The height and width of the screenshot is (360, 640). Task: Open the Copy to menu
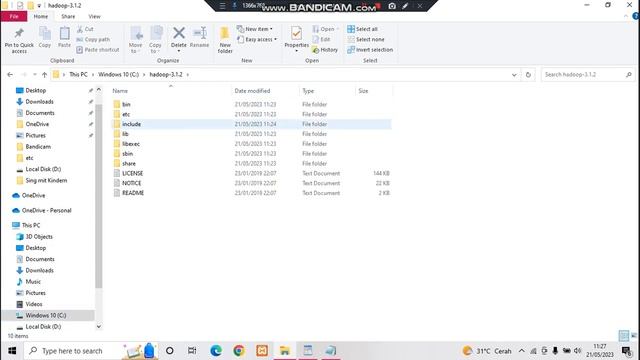[x=155, y=40]
